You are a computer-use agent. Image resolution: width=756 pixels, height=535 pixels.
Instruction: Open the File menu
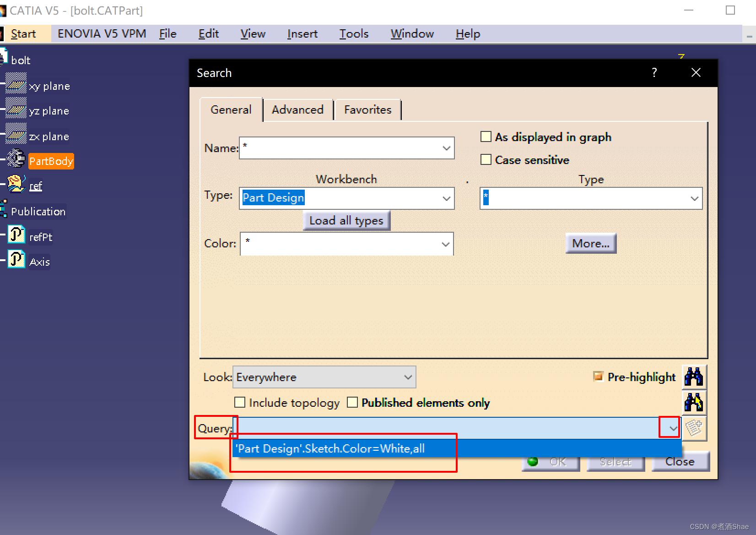click(x=168, y=34)
